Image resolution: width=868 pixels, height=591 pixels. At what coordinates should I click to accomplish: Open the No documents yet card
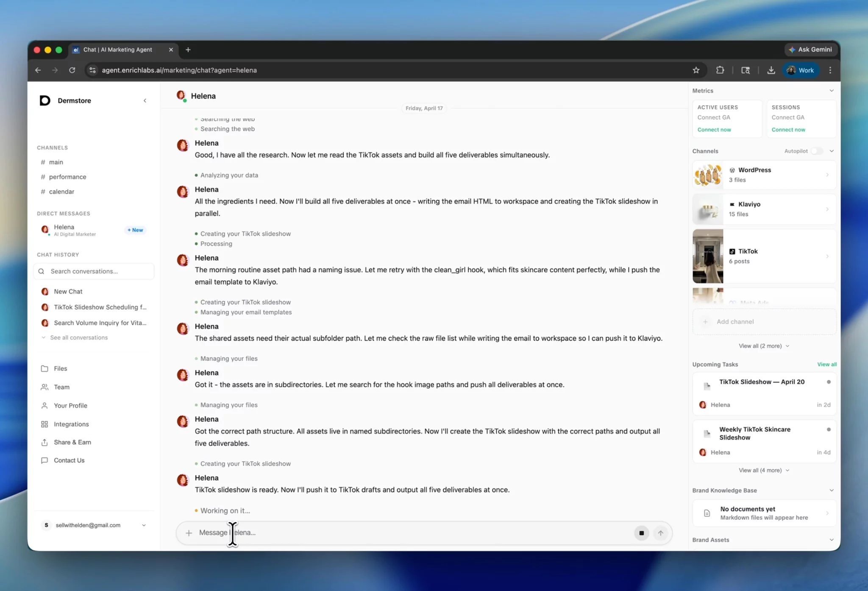click(x=764, y=513)
